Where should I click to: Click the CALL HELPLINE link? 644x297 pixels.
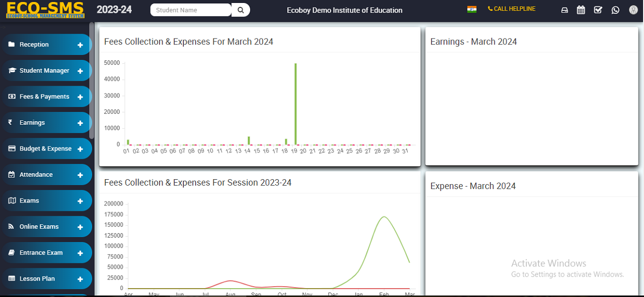[512, 9]
